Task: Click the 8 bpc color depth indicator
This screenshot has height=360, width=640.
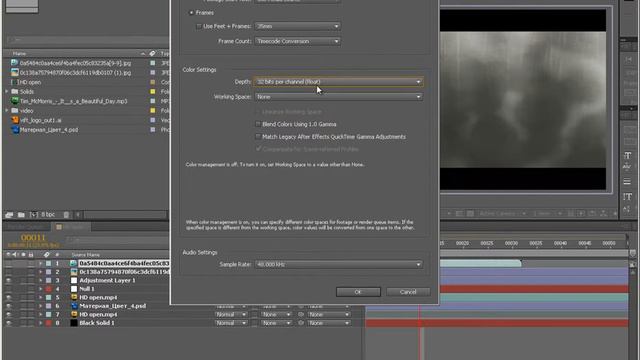Action: coord(47,214)
